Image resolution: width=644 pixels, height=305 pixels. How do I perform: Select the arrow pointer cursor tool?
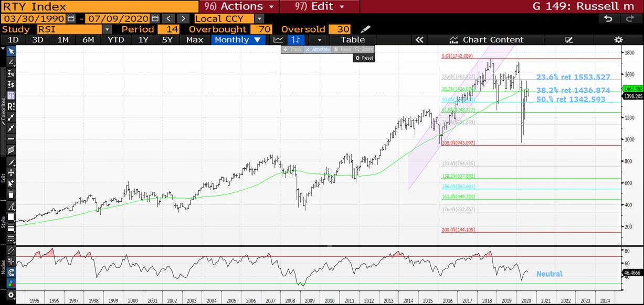pos(10,51)
